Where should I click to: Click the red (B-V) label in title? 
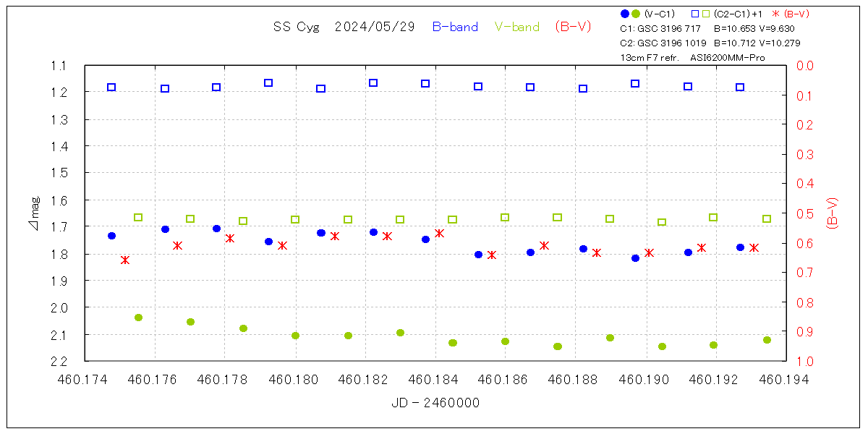(573, 27)
